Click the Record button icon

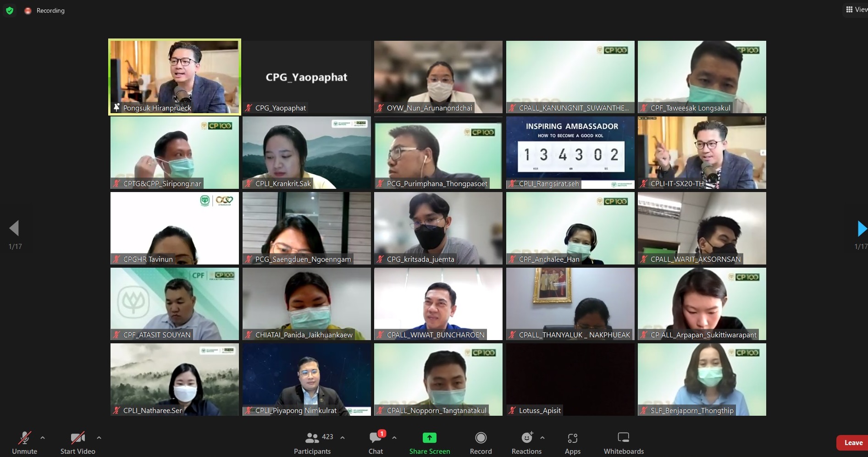(x=481, y=438)
